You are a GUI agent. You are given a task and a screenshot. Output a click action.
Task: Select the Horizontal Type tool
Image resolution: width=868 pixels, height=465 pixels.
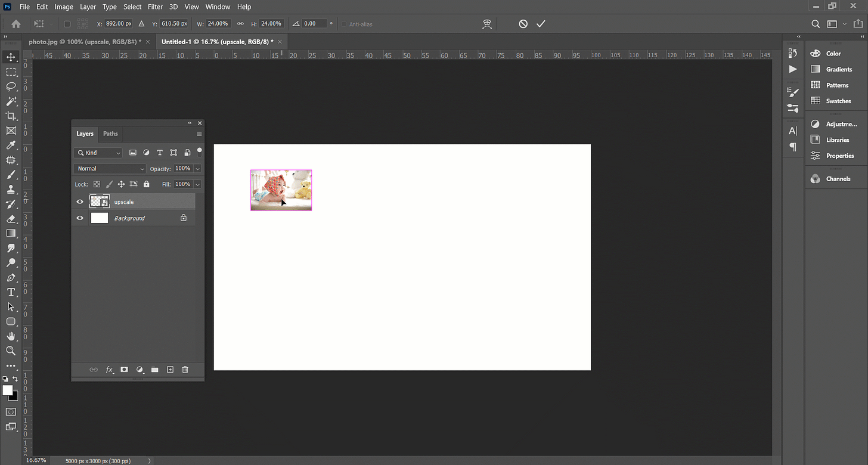[11, 292]
